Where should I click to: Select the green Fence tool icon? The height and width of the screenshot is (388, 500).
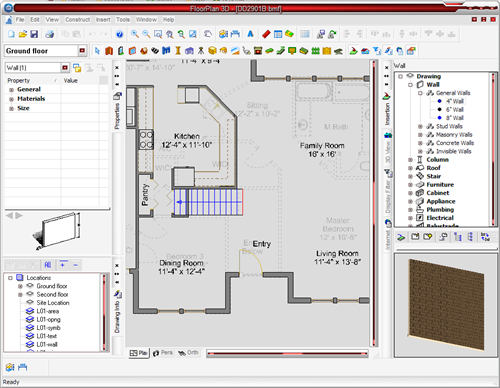[315, 51]
